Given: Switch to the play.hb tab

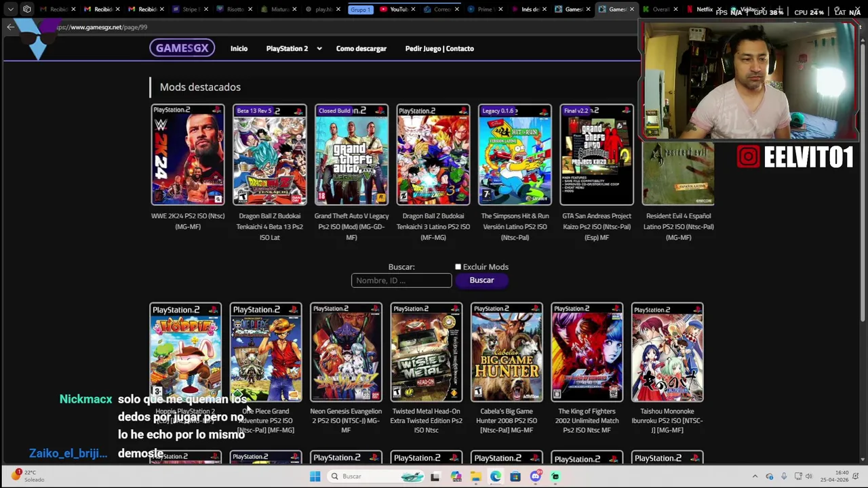Looking at the screenshot, I should click(323, 9).
